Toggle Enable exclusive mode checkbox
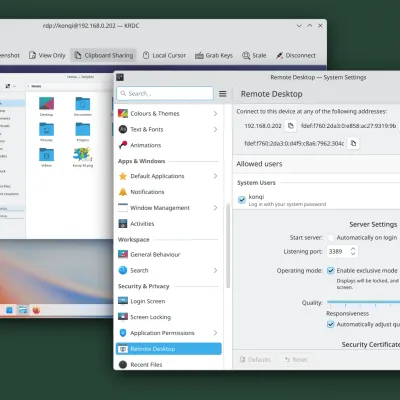Image resolution: width=400 pixels, height=400 pixels. tap(330, 270)
